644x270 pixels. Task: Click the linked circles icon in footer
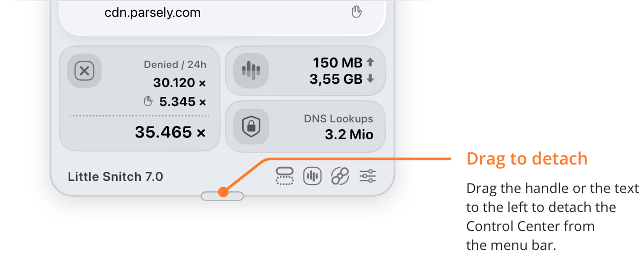[x=340, y=176]
